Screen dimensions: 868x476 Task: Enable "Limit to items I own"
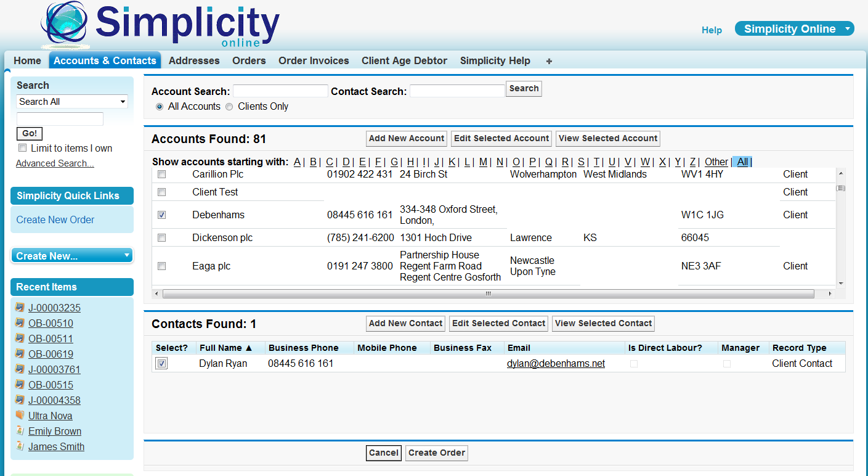click(x=22, y=147)
